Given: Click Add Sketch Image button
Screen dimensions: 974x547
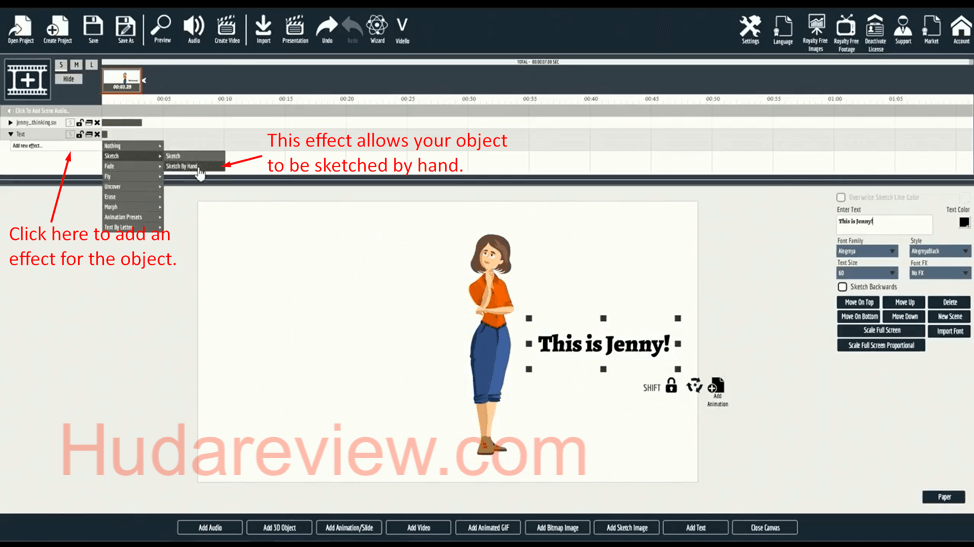Looking at the screenshot, I should click(x=627, y=528).
